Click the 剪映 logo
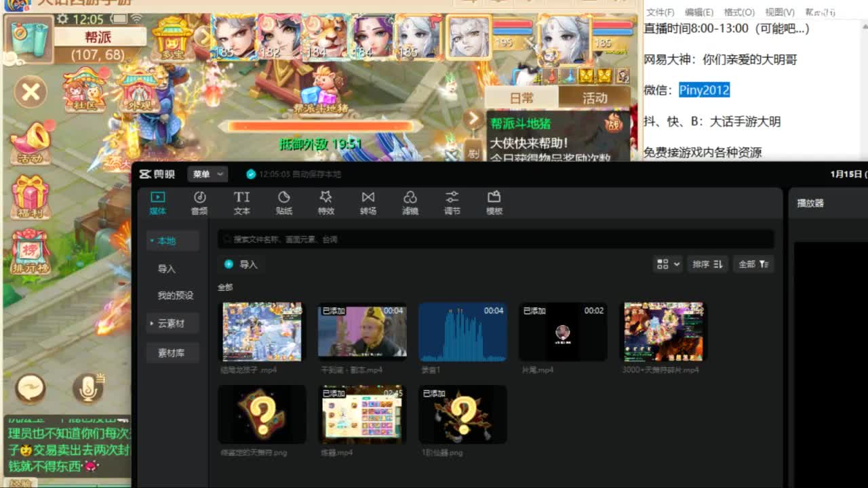Image resolution: width=868 pixels, height=488 pixels. click(x=157, y=174)
